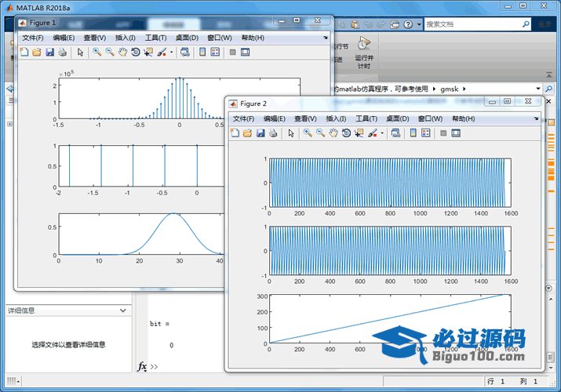Click the gmsk folder in address bar

[449, 89]
